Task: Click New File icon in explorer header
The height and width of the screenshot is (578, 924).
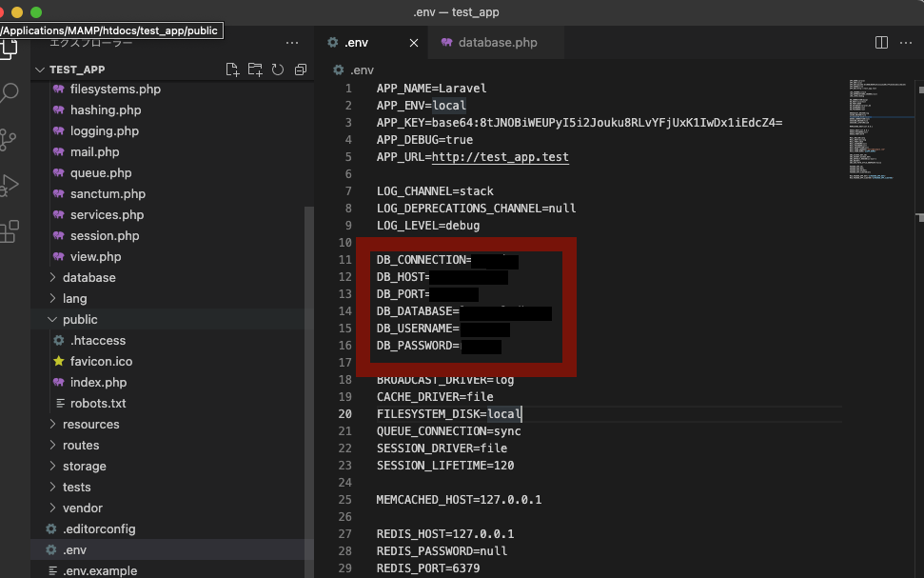Action: click(233, 70)
